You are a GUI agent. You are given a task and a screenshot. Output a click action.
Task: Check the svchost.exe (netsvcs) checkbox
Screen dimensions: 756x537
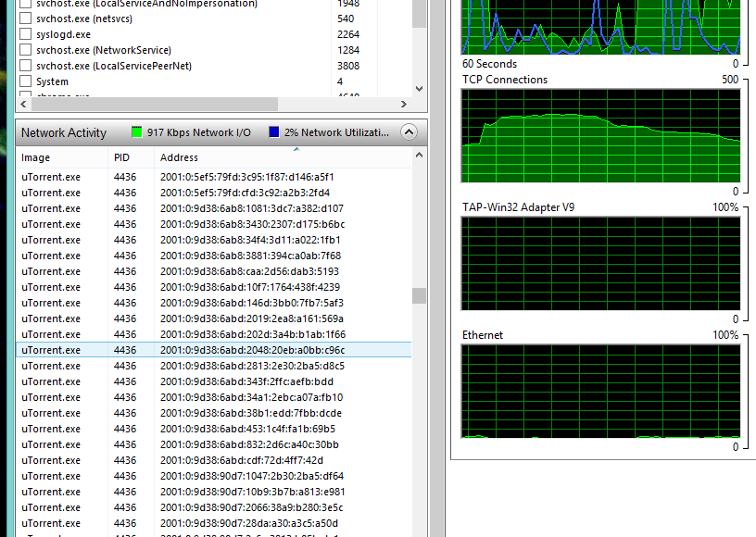(26, 19)
